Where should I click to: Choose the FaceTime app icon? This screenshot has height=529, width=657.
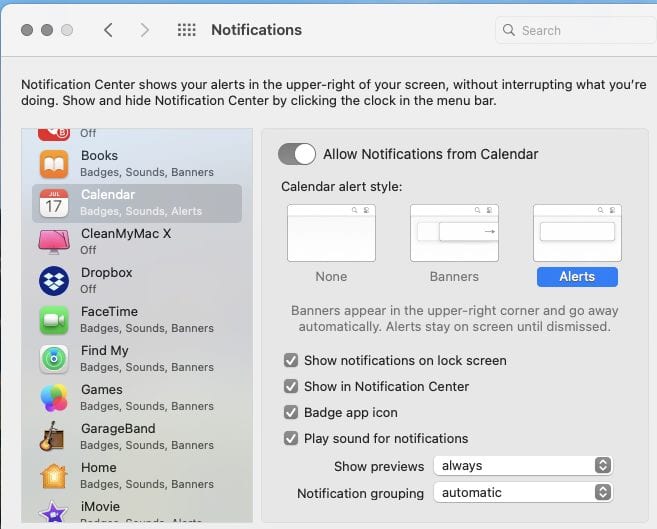tap(53, 320)
